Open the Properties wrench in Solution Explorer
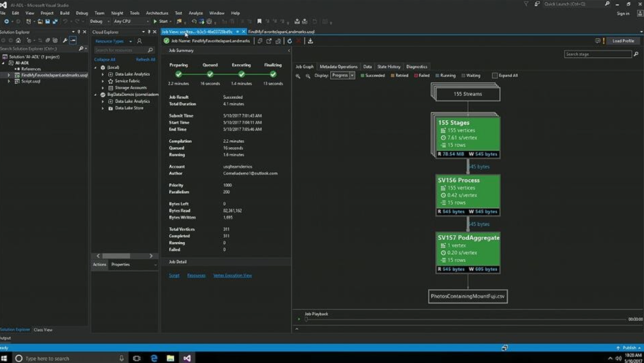The width and height of the screenshot is (644, 363). point(65,41)
